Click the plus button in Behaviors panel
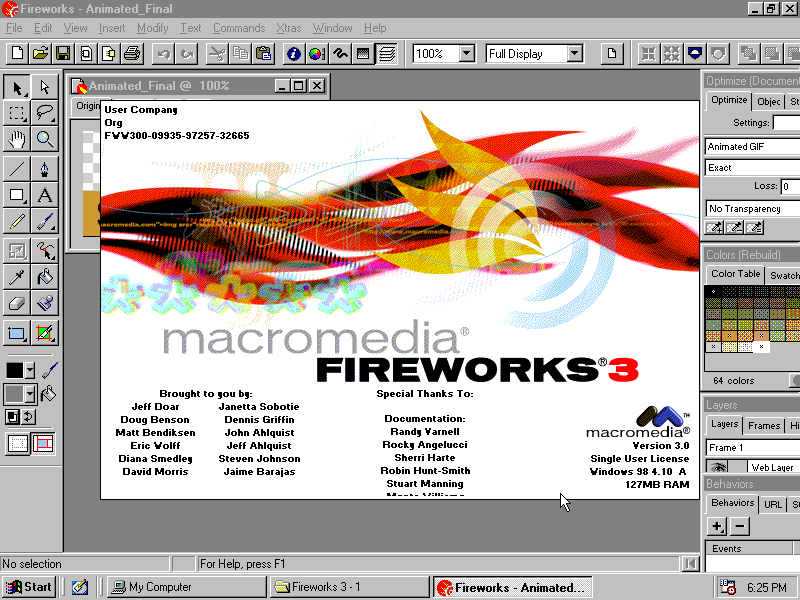The height and width of the screenshot is (600, 800). pos(717,526)
